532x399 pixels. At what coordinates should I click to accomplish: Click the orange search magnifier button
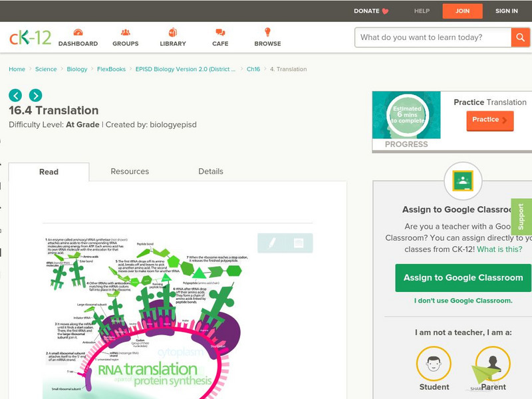[x=520, y=37]
